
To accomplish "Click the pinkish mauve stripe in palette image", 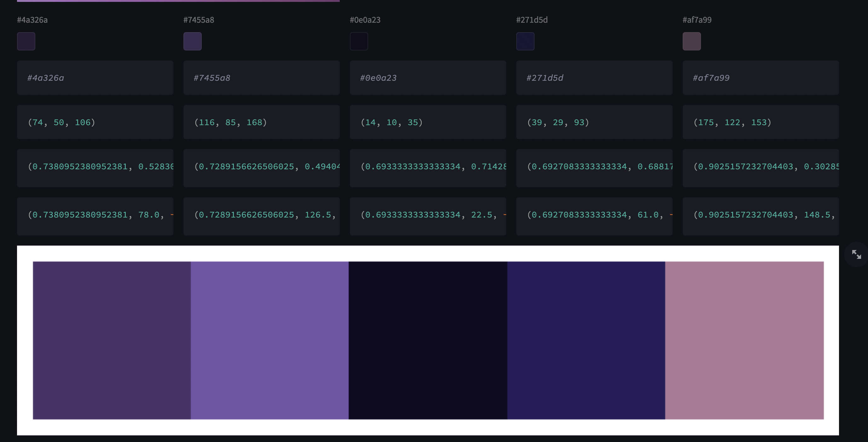I will [744, 340].
